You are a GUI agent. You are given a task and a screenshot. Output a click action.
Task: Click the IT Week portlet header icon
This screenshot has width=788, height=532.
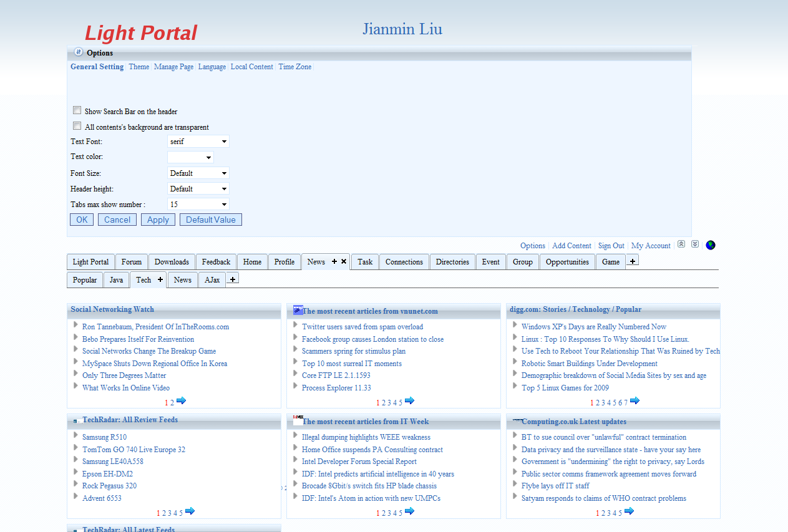(x=298, y=420)
